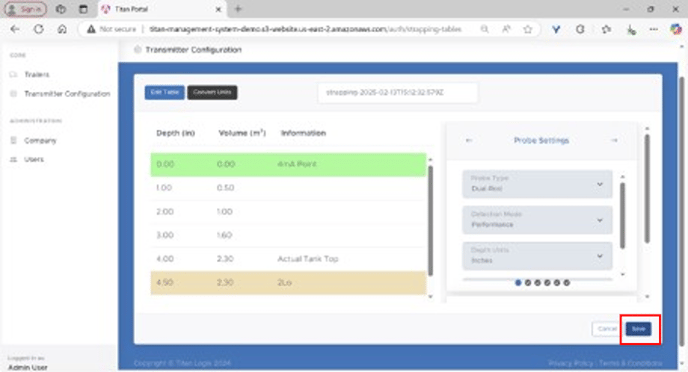Click the outer settings panel scrollbar
This screenshot has height=372, width=688.
coord(647,188)
